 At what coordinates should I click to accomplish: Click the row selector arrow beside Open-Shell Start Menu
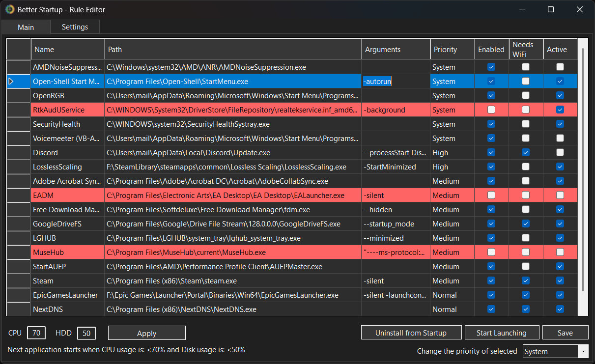pyautogui.click(x=11, y=82)
